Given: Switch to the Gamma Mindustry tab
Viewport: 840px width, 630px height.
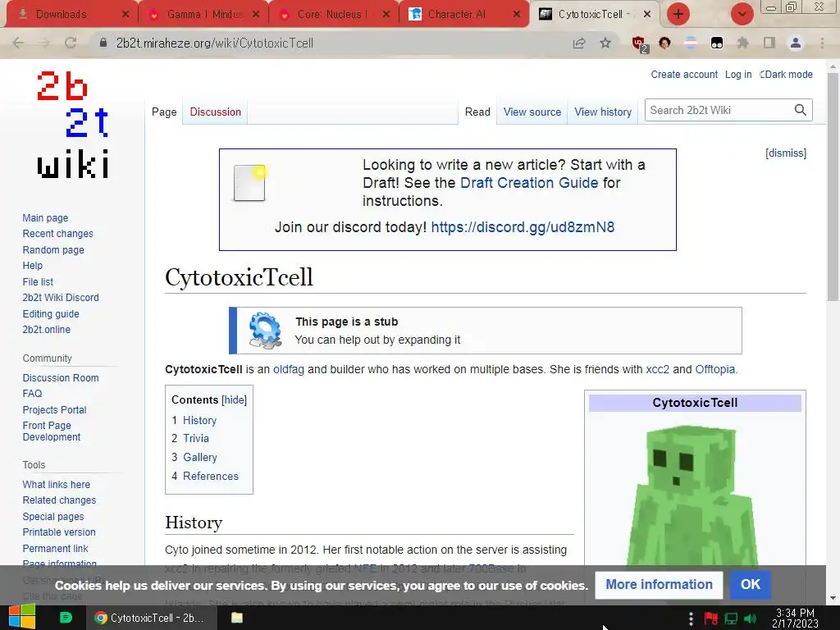Looking at the screenshot, I should tap(203, 15).
